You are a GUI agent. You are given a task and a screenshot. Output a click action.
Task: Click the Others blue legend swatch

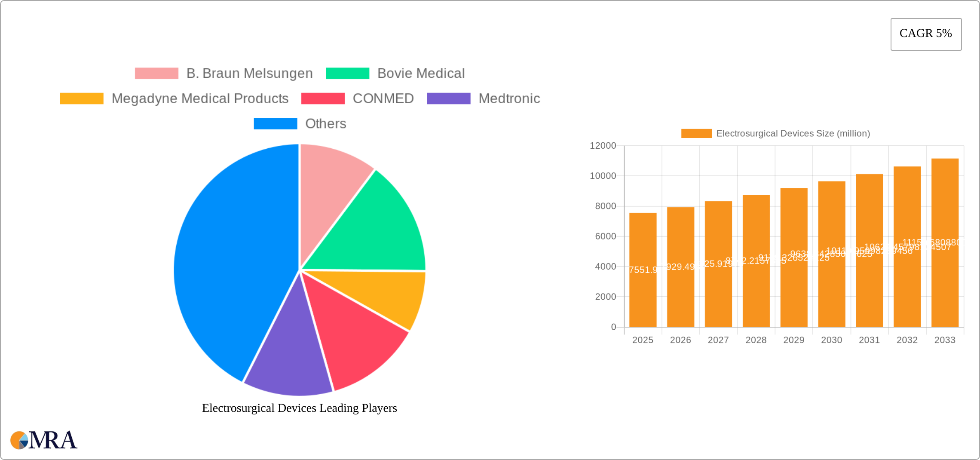[276, 123]
